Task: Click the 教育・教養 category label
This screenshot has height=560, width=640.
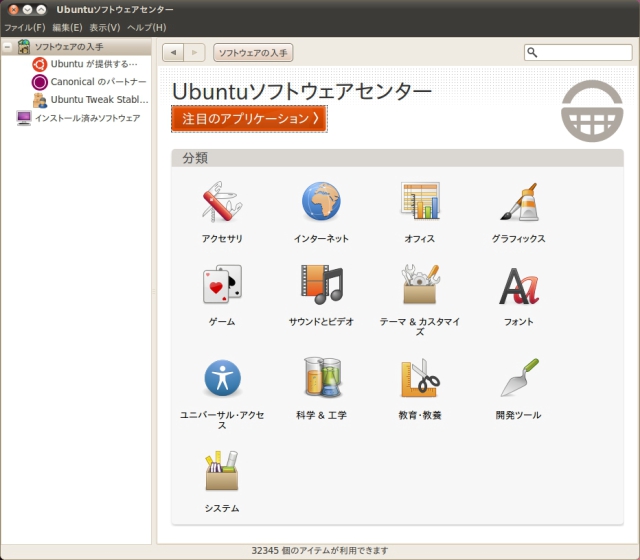Action: (420, 415)
